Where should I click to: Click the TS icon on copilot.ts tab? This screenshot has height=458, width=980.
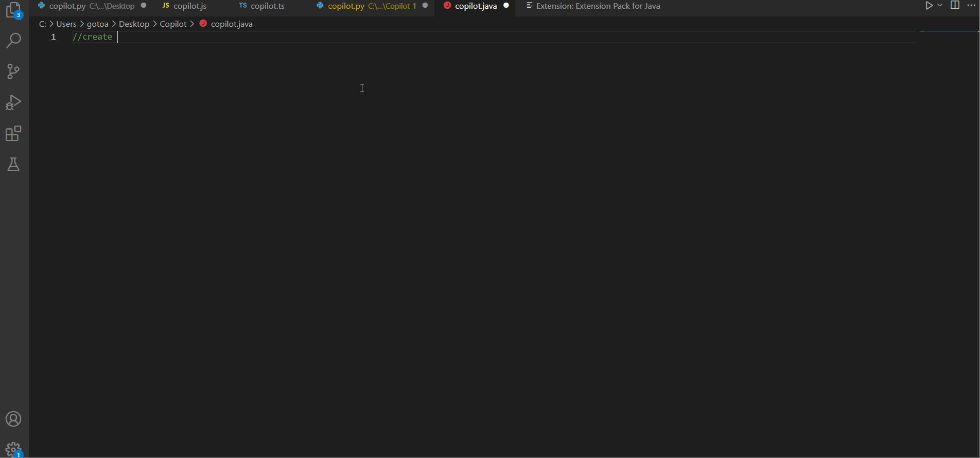coord(243,6)
